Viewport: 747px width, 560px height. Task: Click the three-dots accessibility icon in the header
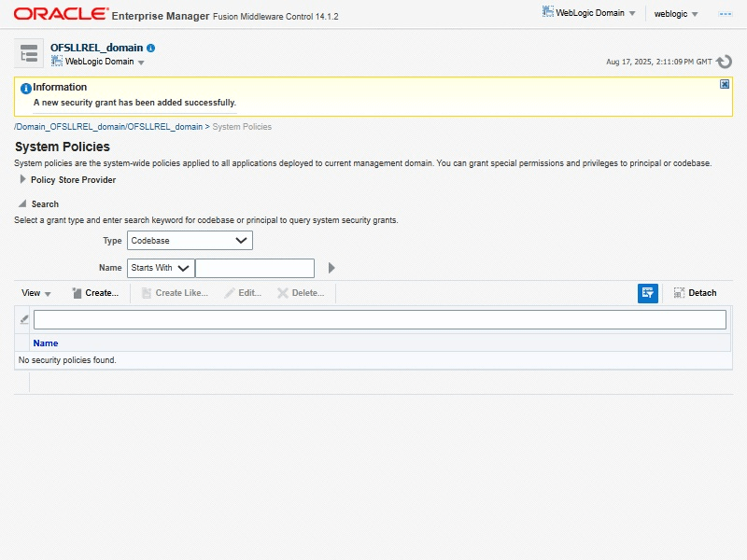tap(725, 14)
